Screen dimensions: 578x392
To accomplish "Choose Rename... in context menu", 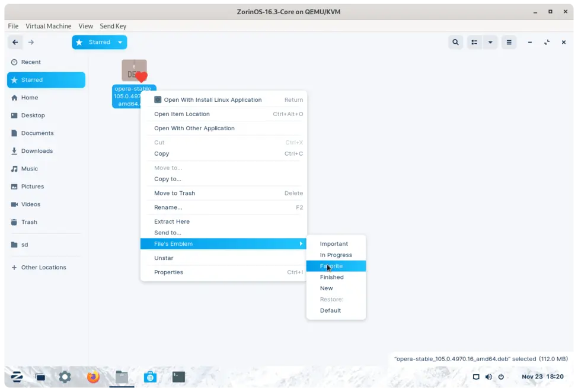I will [223, 207].
